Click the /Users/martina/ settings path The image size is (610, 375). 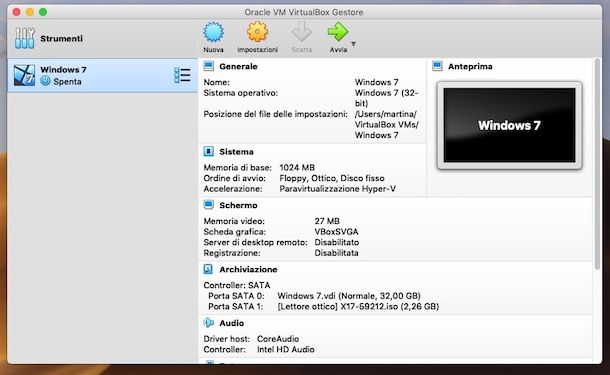coord(386,124)
